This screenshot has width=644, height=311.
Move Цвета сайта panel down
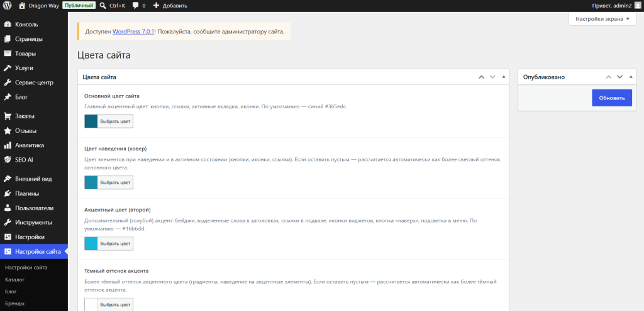pyautogui.click(x=493, y=77)
